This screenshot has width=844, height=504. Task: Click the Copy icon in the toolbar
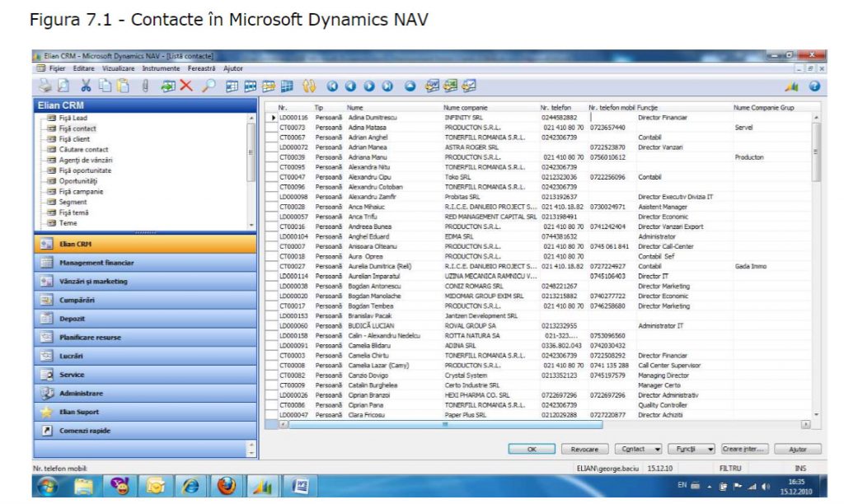click(x=105, y=86)
